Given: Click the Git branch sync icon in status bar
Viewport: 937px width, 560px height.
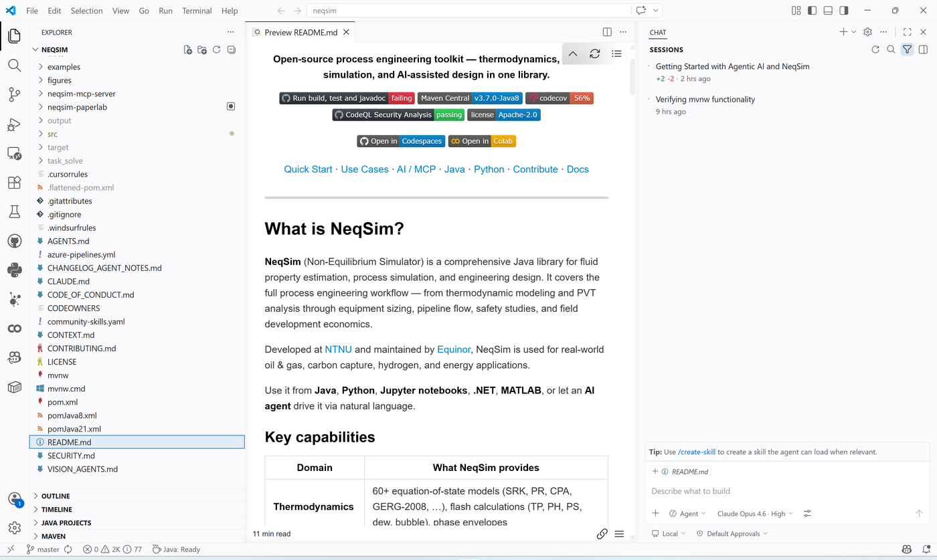Looking at the screenshot, I should pos(69,549).
